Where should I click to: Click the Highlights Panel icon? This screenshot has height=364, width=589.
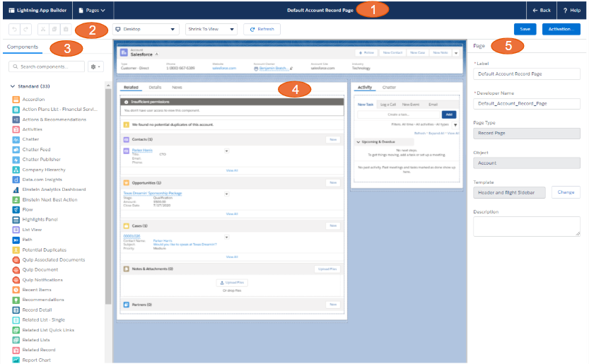point(16,220)
